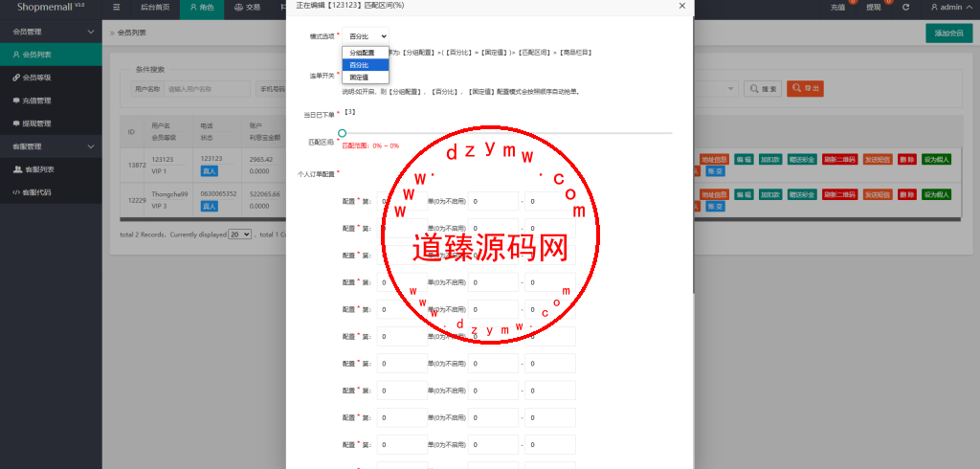The image size is (980, 469).
Task: Open the 后台首页 top nav item
Action: click(x=154, y=8)
